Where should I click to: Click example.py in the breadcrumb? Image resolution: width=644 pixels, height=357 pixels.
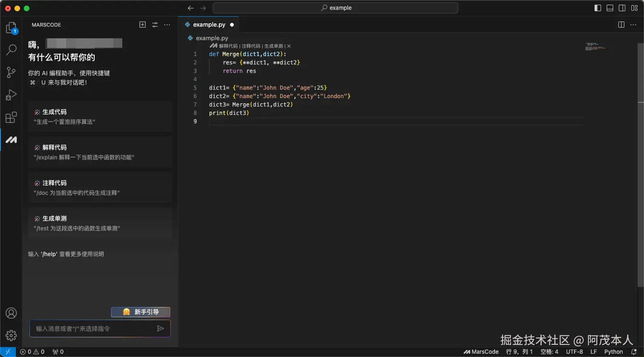point(212,38)
